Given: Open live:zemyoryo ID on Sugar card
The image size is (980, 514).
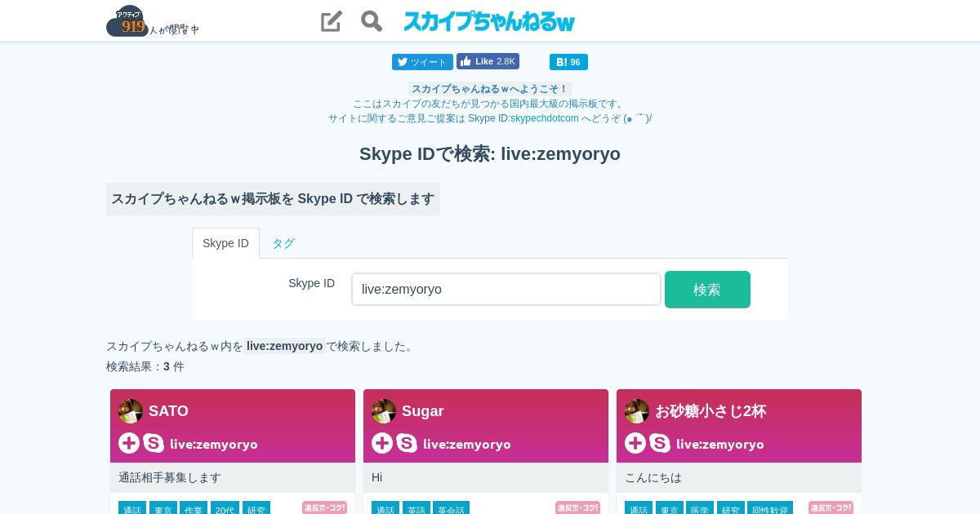Looking at the screenshot, I should [467, 444].
